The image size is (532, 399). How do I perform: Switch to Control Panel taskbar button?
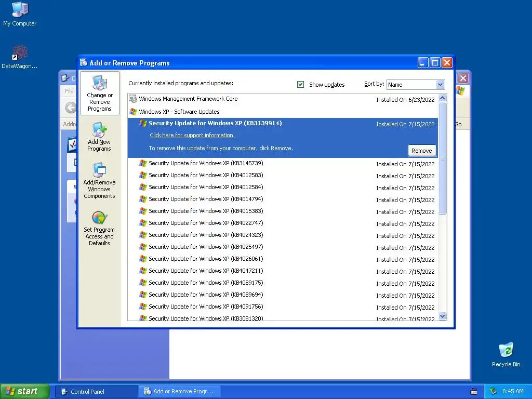[96, 392]
